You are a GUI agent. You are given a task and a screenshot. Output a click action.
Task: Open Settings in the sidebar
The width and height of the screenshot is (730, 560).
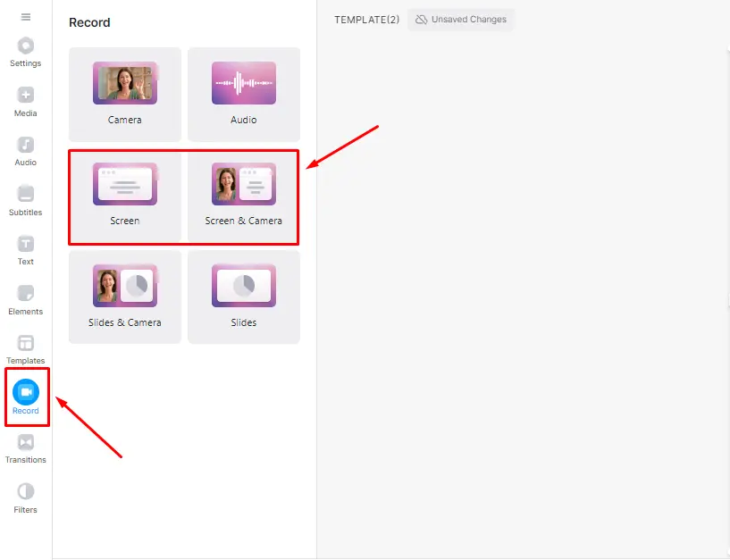(26, 52)
